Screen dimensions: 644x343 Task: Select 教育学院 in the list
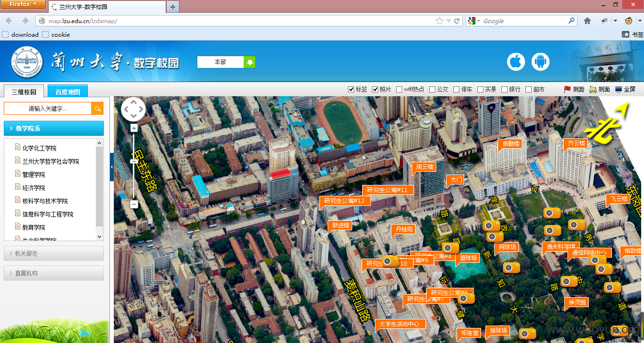point(34,227)
